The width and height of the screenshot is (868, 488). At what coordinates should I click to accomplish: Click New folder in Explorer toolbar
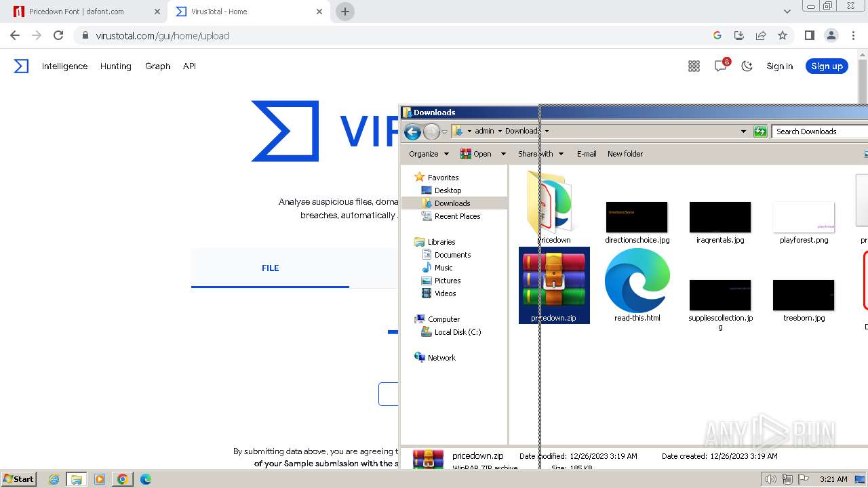625,154
